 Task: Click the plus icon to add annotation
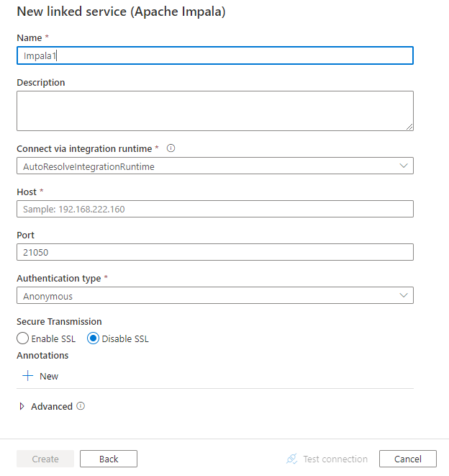(x=28, y=376)
